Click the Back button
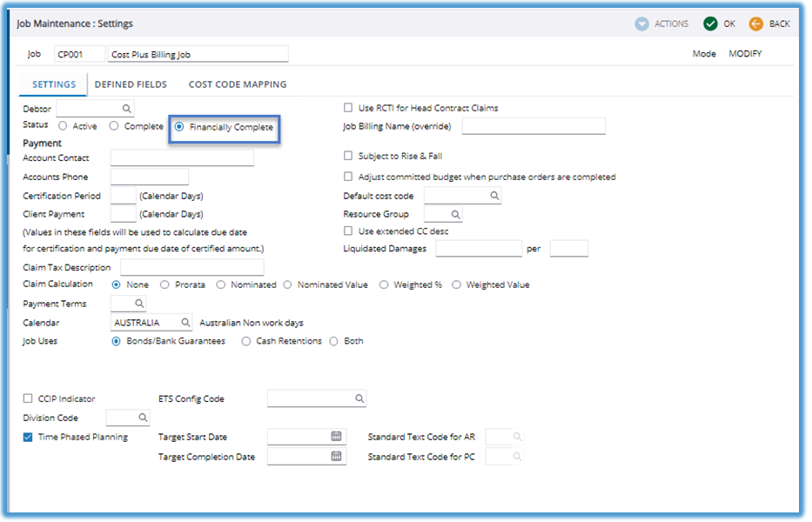 coord(770,24)
